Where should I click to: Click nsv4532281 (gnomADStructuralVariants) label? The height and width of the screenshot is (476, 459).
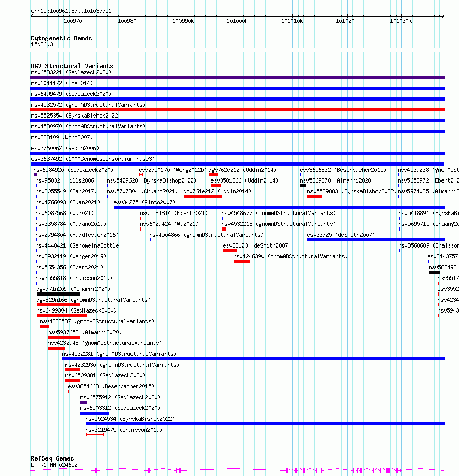coord(119,354)
